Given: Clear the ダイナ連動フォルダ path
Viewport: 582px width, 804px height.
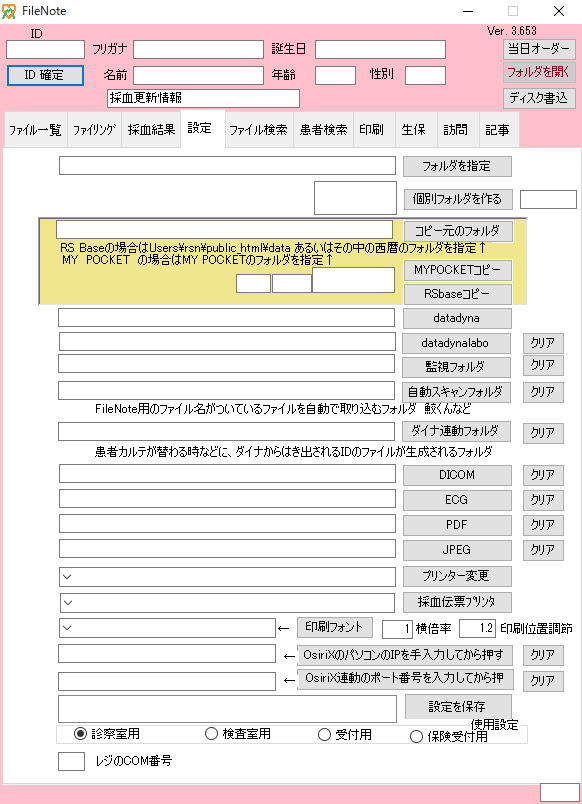Looking at the screenshot, I should [543, 433].
